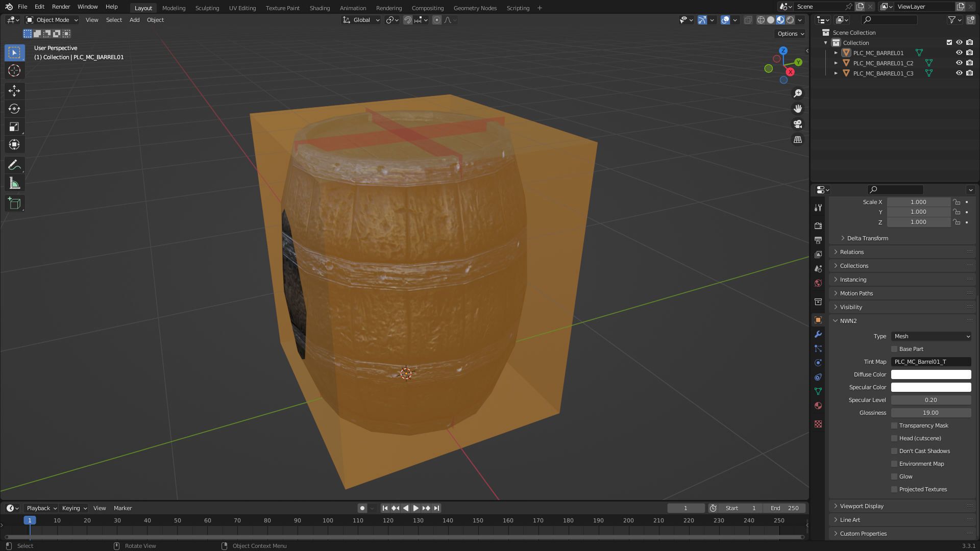Open the World properties tab
The height and width of the screenshot is (551, 980).
click(818, 283)
